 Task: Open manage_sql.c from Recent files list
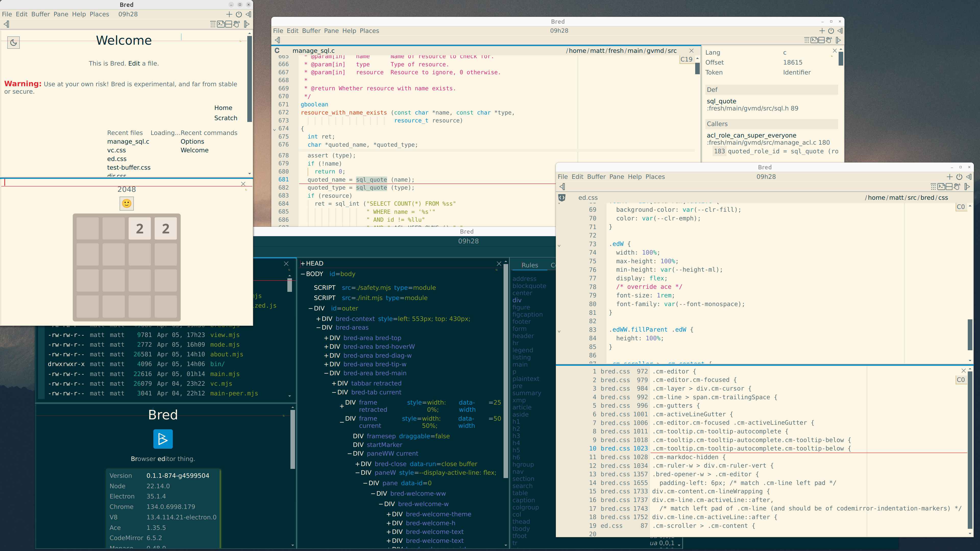128,142
